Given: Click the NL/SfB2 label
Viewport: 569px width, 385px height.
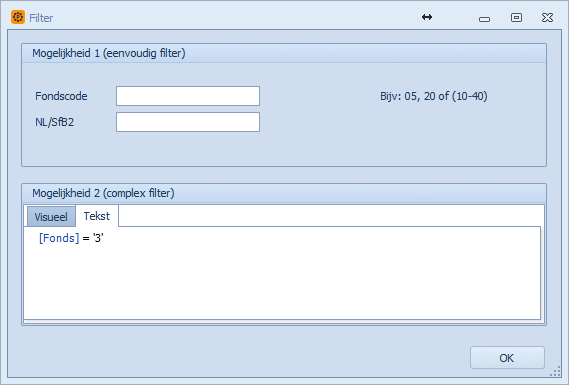Looking at the screenshot, I should [54, 122].
